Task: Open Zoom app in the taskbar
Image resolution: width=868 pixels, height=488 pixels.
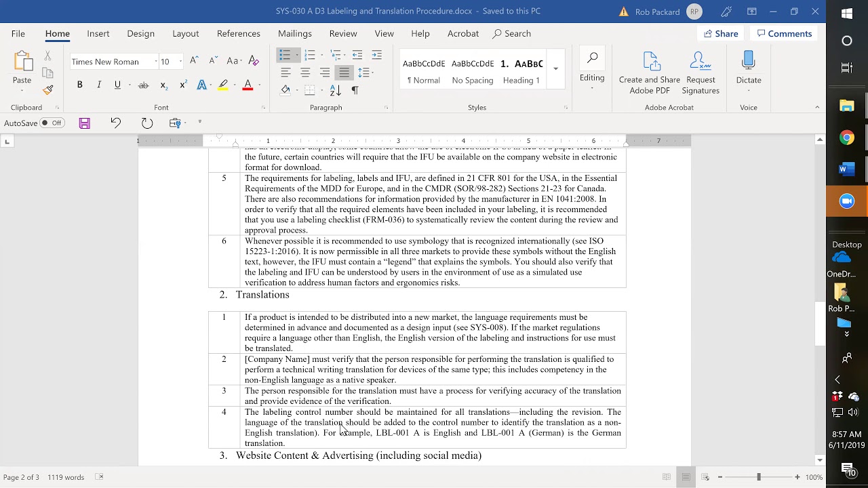Action: point(847,201)
